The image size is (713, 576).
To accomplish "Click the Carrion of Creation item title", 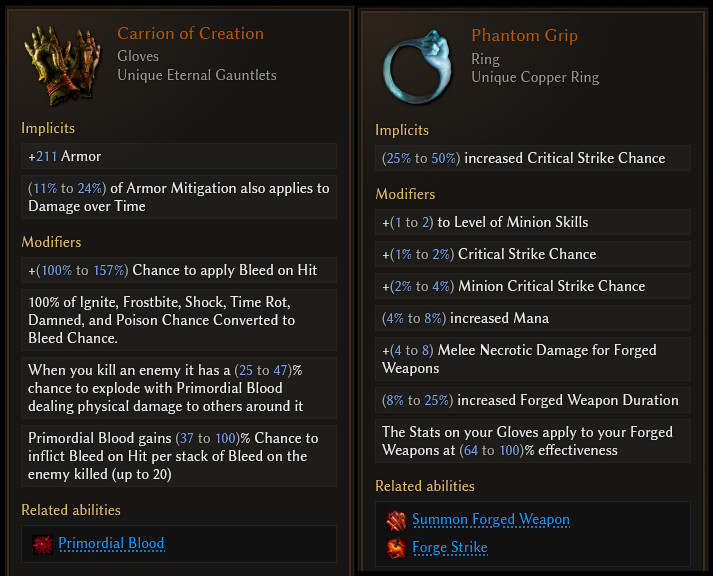I will (x=190, y=34).
